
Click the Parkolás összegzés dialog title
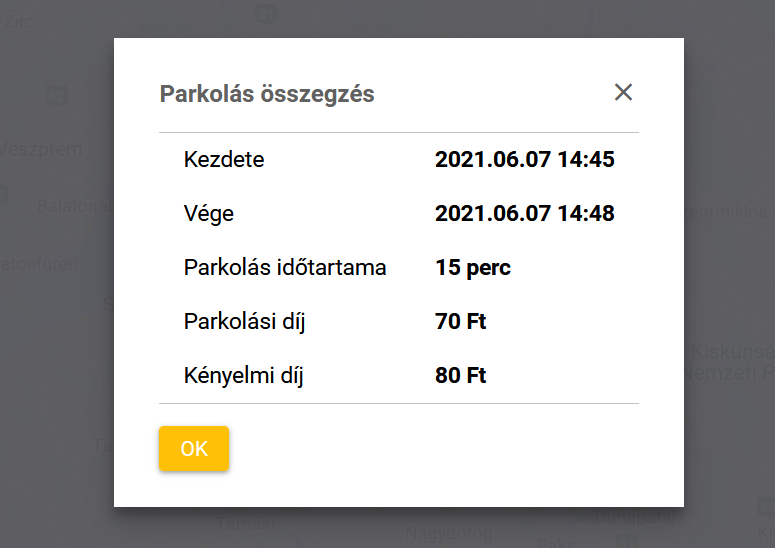267,95
